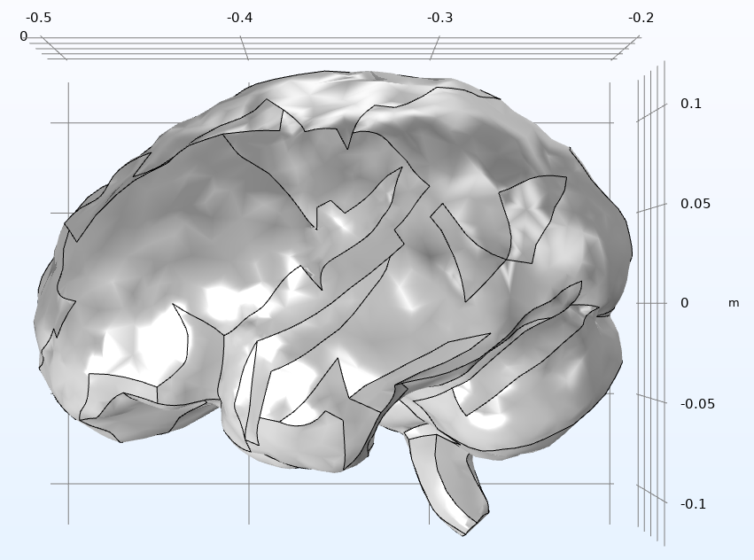Click the brain surface model
The height and width of the screenshot is (560, 754).
coord(337,266)
